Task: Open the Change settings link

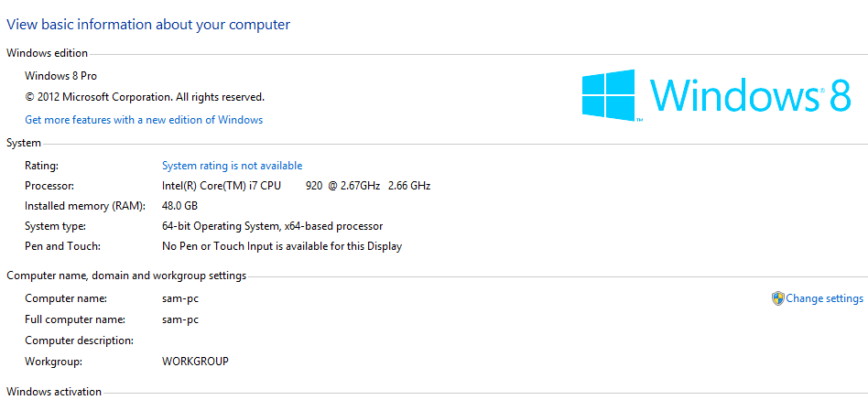Action: click(x=824, y=298)
